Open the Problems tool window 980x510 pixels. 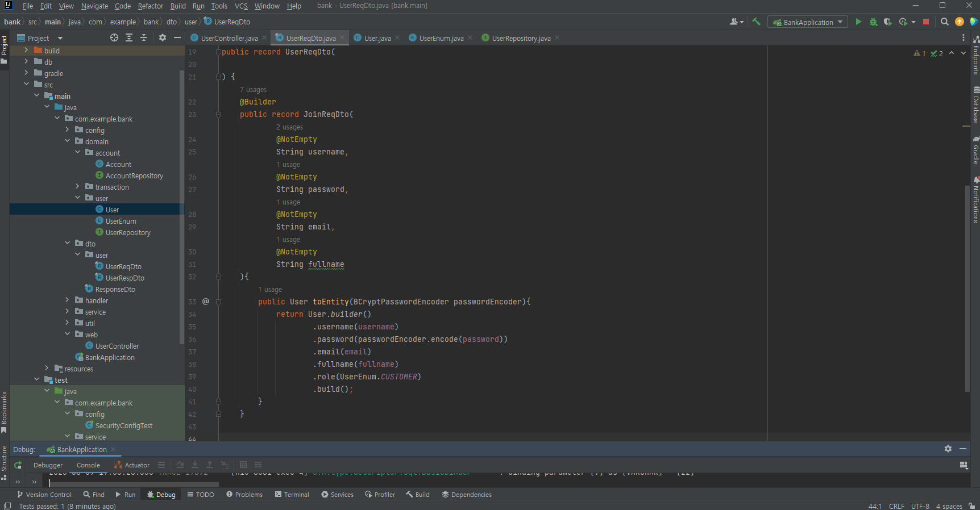click(x=244, y=495)
